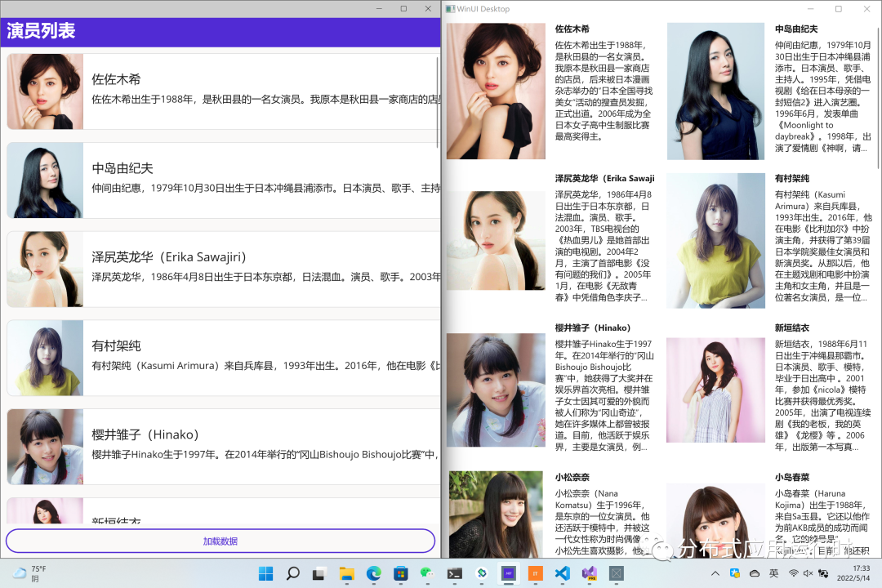Viewport: 882px width, 588px height.
Task: Click 泽尻英龙华 (Erika Sawaji title in grid
Action: coord(604,178)
